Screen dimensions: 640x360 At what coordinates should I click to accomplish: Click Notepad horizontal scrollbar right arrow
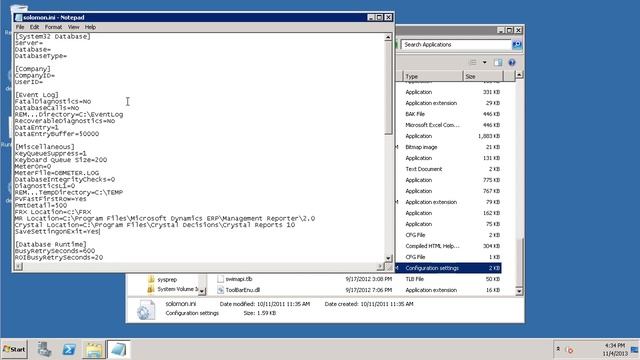pyautogui.click(x=380, y=266)
